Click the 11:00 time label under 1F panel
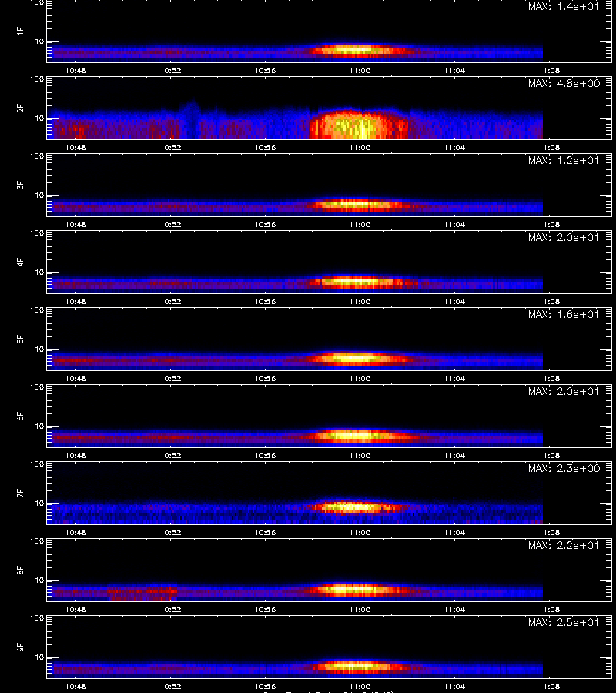616x693 pixels. click(x=360, y=70)
